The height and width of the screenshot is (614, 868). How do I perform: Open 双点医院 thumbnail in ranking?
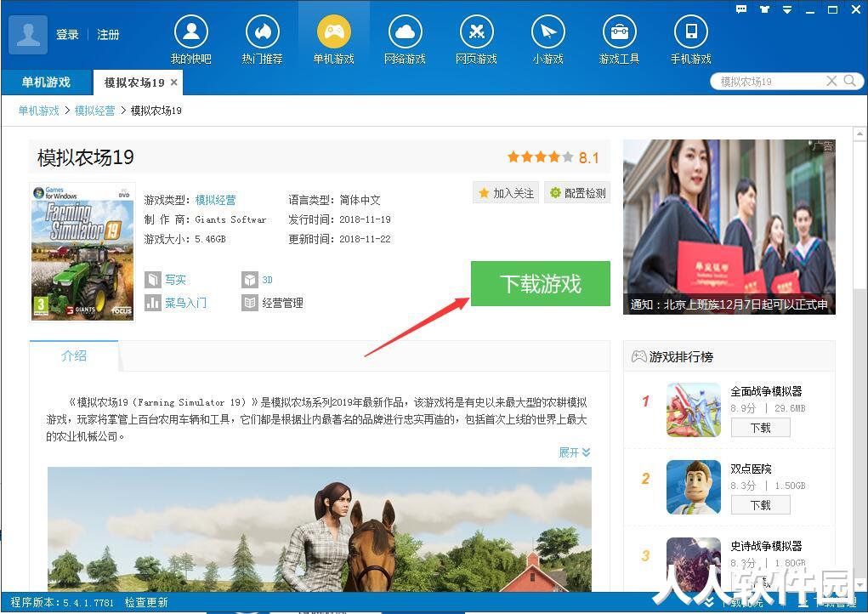[x=694, y=487]
